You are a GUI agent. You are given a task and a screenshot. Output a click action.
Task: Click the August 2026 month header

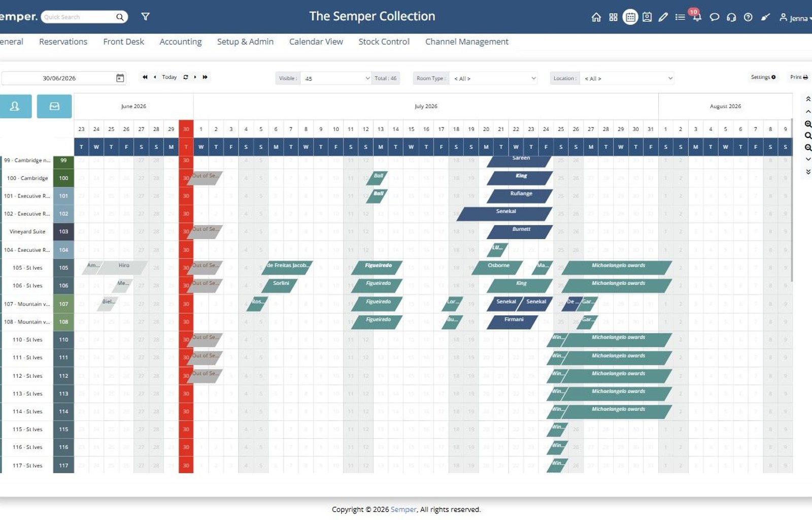click(x=725, y=106)
